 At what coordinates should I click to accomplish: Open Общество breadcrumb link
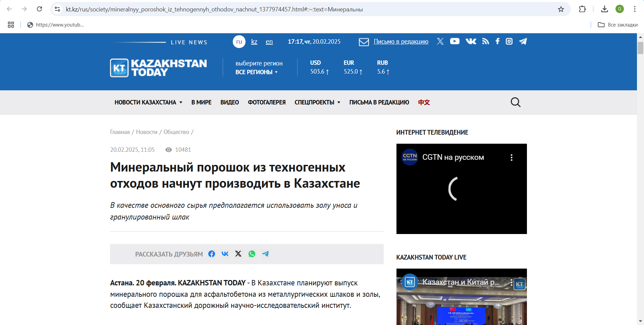point(176,132)
